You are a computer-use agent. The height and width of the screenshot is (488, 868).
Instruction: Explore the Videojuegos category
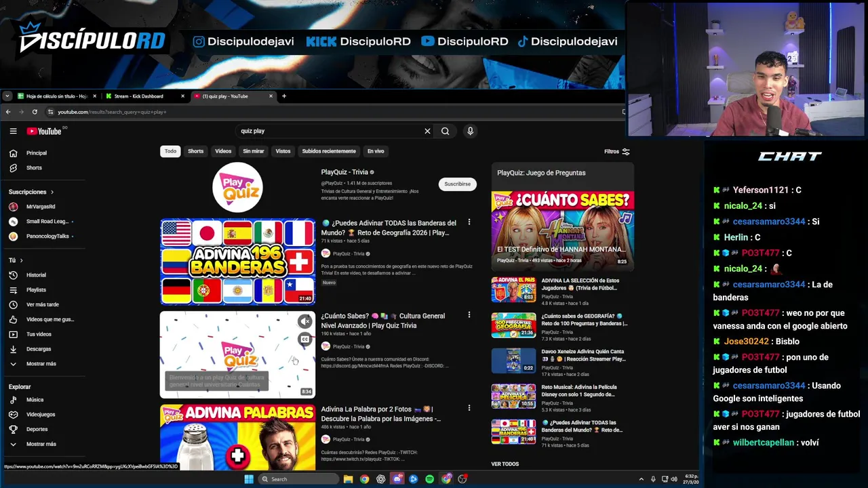coord(41,414)
